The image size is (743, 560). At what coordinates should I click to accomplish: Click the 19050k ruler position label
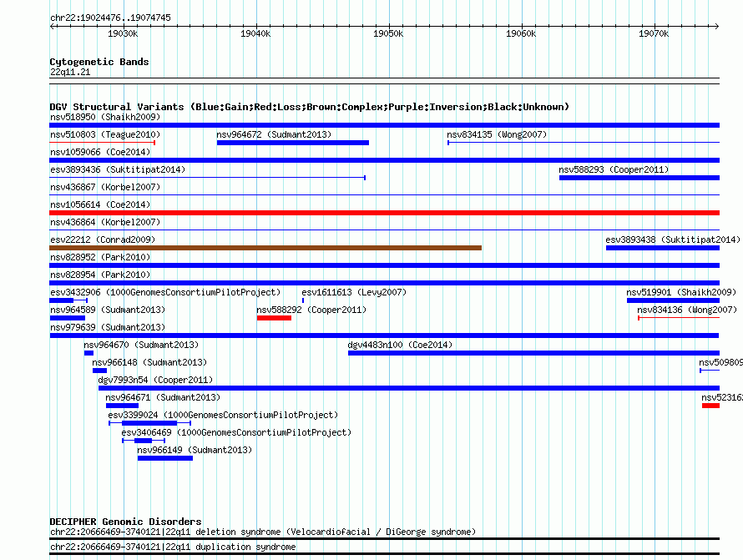pos(388,33)
